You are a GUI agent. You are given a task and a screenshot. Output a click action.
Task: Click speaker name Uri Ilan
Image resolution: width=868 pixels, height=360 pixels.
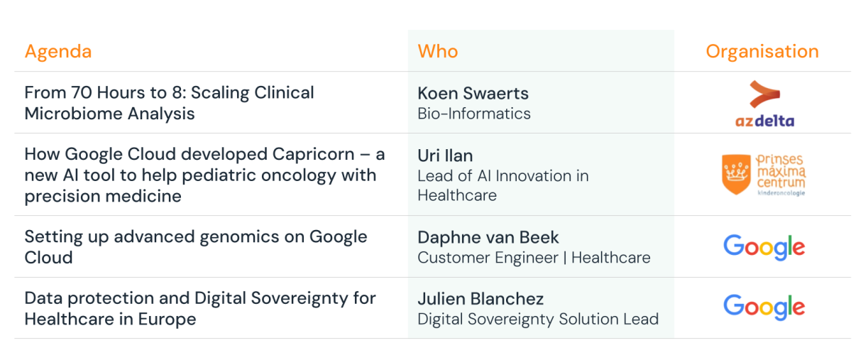445,156
